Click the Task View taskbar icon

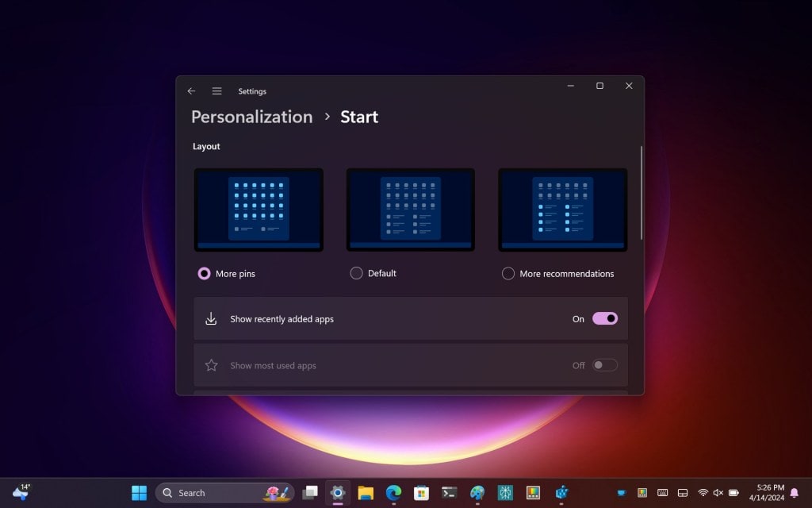tap(310, 493)
